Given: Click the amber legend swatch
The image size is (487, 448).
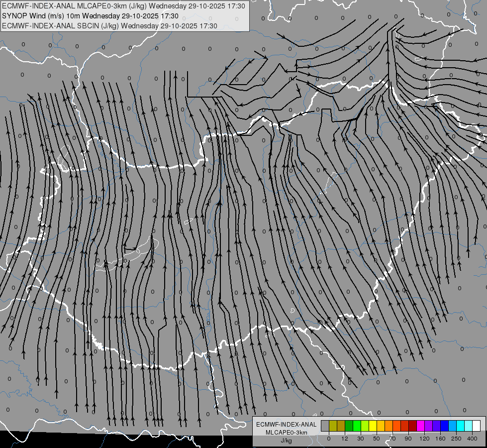Looking at the screenshot, I should [x=381, y=426].
